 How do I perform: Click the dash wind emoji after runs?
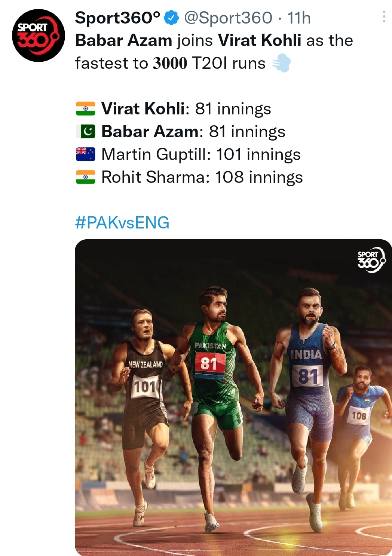(281, 63)
